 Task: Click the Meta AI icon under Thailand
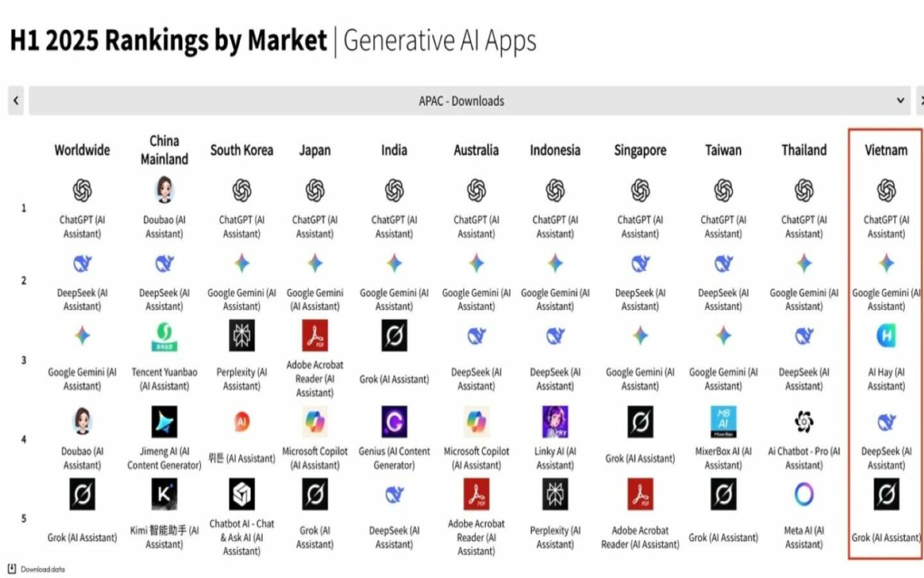804,494
